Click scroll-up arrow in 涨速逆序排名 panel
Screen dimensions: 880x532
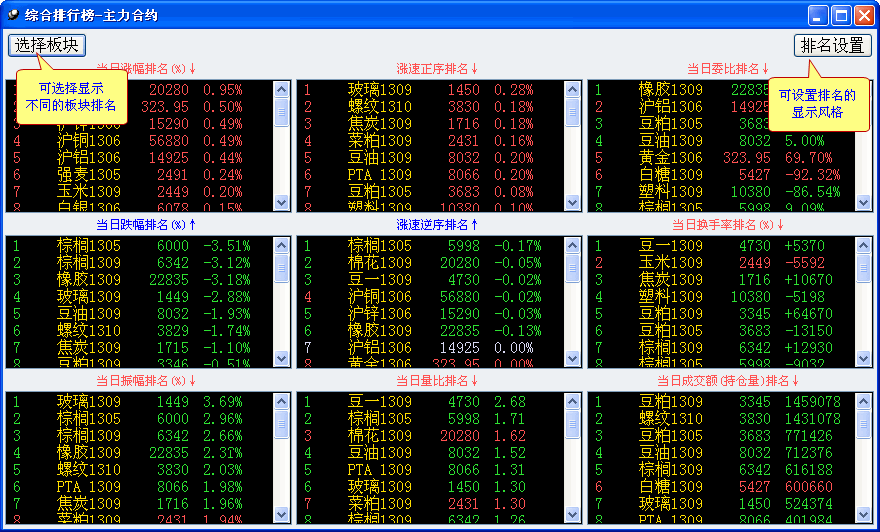tap(573, 245)
